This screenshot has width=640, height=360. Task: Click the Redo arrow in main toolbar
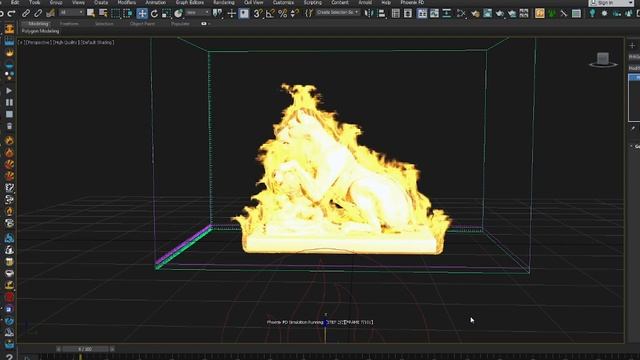click(x=11, y=14)
